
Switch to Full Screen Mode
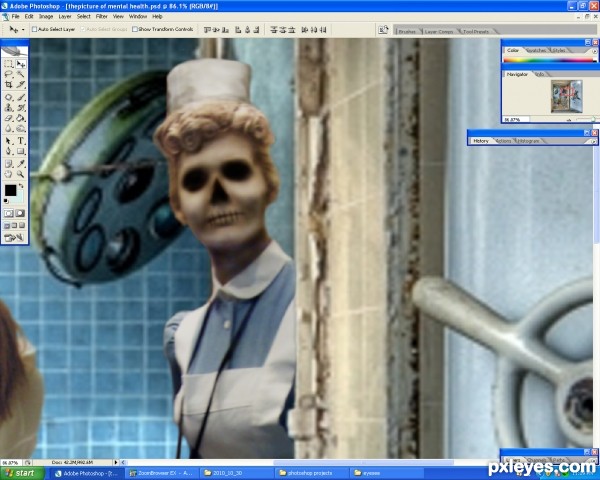point(22,225)
